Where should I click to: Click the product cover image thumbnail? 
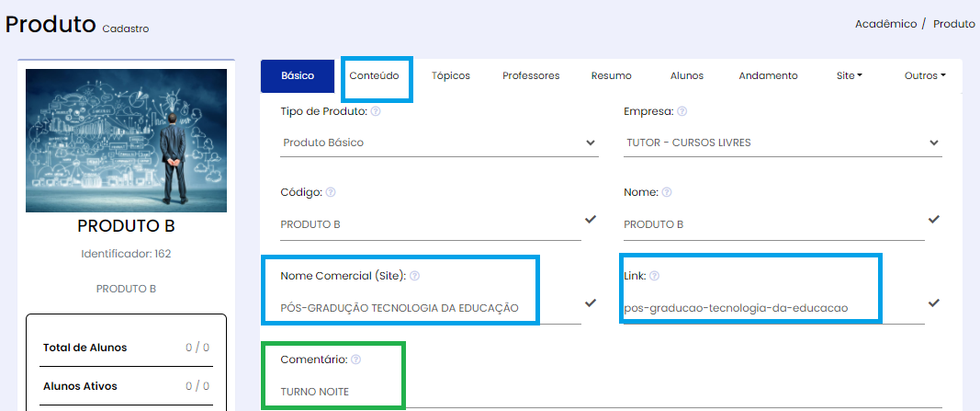126,141
